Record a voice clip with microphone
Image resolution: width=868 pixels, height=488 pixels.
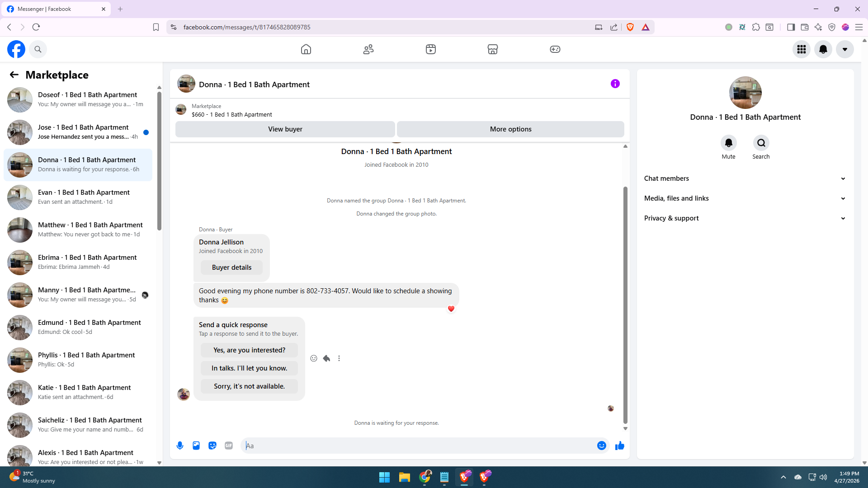[x=180, y=446]
